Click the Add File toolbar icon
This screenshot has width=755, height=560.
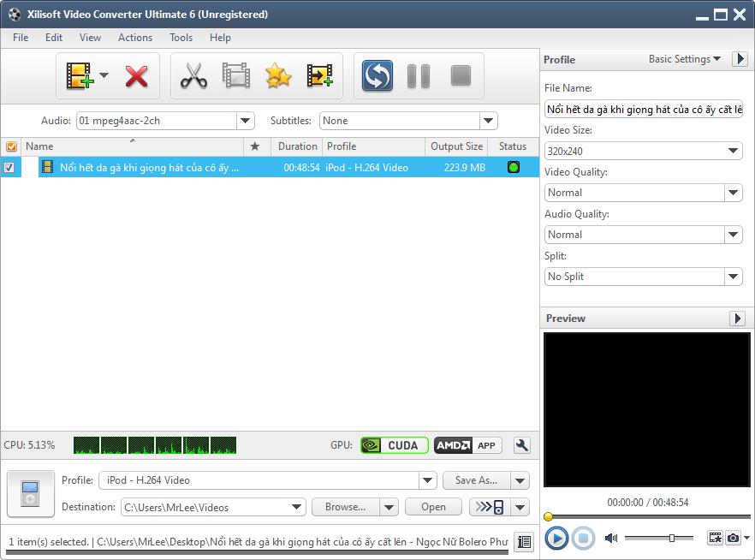[x=79, y=76]
